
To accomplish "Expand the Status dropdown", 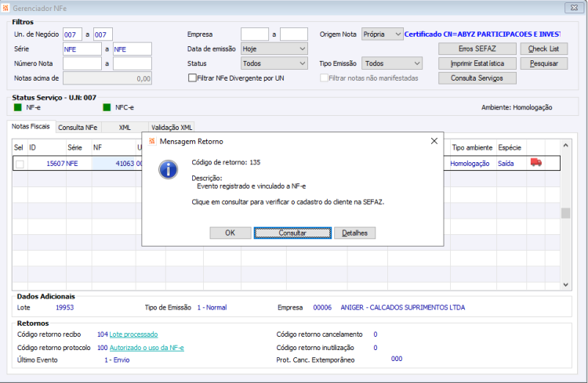I will [x=274, y=63].
